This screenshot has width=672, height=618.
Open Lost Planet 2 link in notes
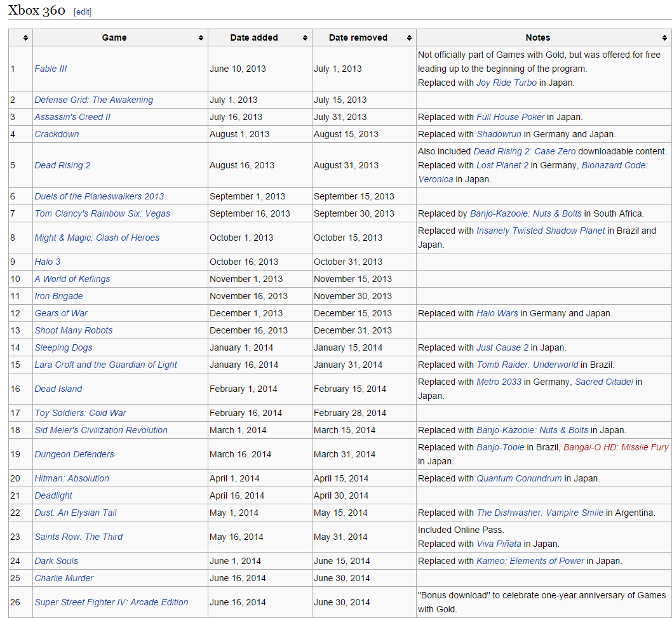(x=502, y=165)
